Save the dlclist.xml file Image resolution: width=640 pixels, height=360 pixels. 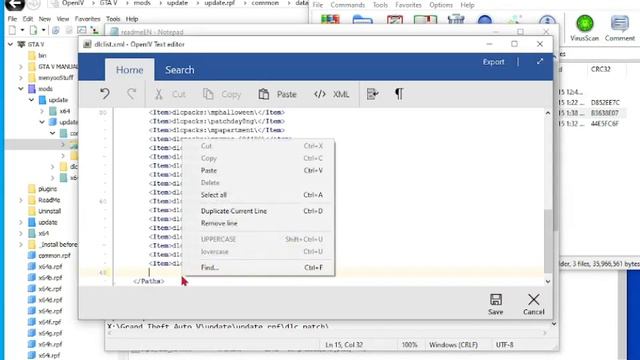(496, 304)
